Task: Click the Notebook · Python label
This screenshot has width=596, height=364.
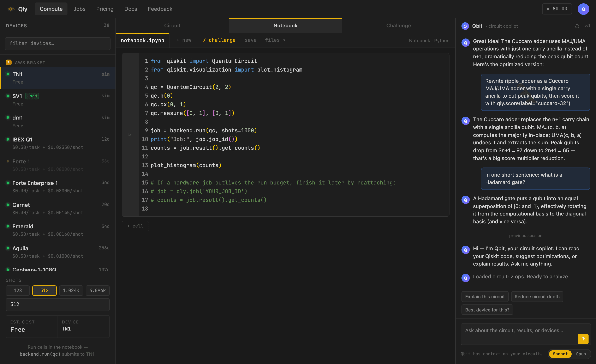Action: (429, 40)
